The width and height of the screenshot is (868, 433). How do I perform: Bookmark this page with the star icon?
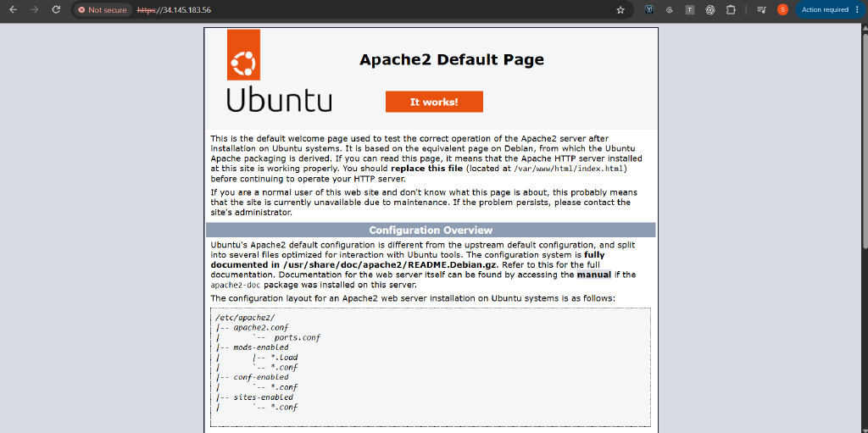[x=620, y=10]
